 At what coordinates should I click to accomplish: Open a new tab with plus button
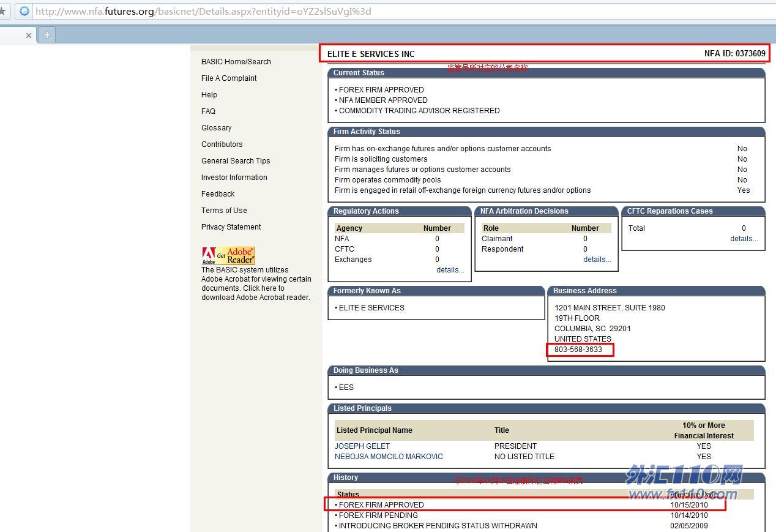(x=47, y=35)
